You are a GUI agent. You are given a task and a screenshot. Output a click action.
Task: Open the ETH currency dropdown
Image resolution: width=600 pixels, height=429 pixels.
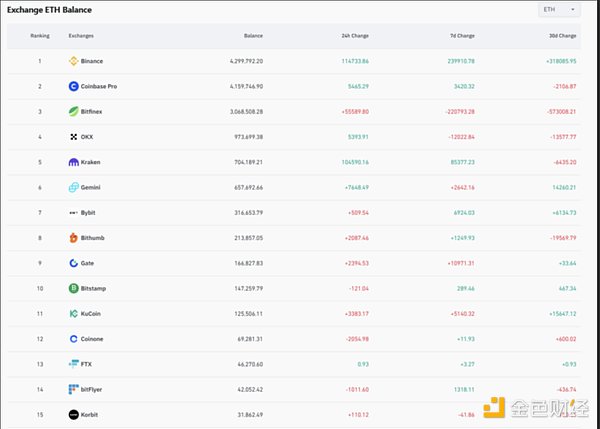559,10
